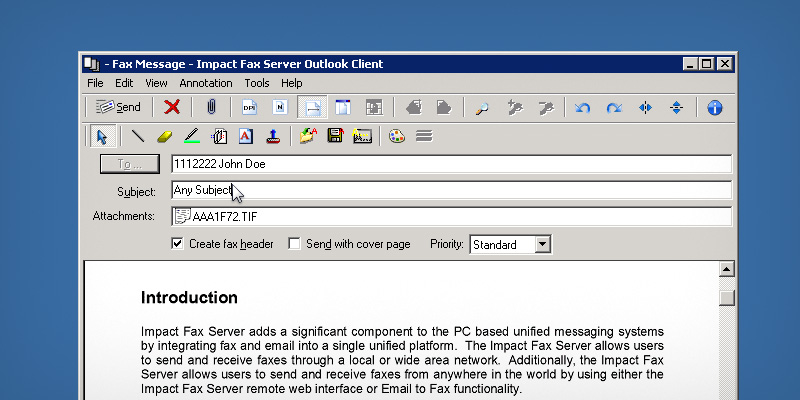Screen dimensions: 800x400
Task: Expand the Priority dropdown
Action: pyautogui.click(x=542, y=244)
